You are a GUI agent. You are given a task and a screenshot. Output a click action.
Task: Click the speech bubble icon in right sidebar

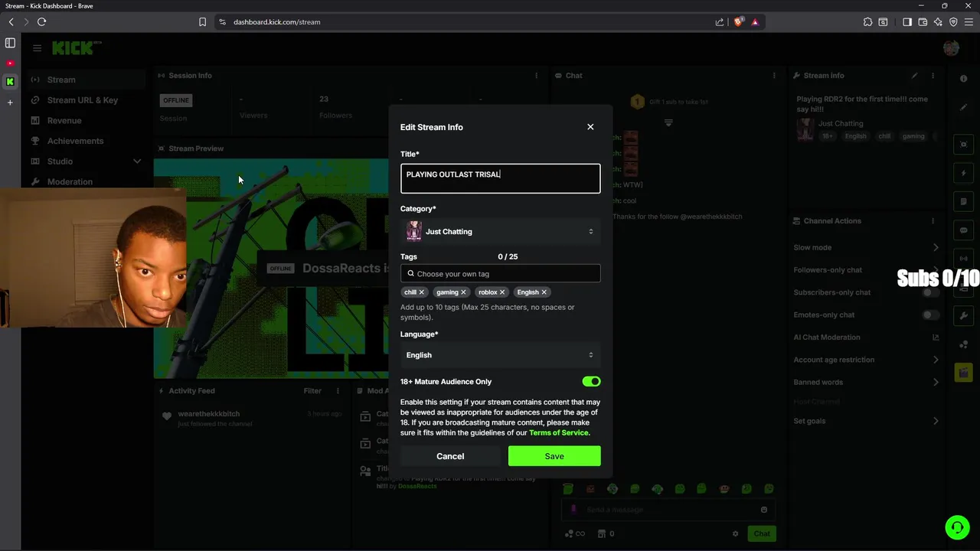(963, 230)
